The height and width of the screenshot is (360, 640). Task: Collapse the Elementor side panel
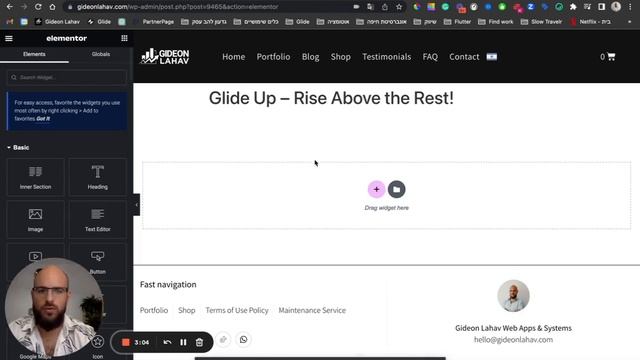point(136,205)
